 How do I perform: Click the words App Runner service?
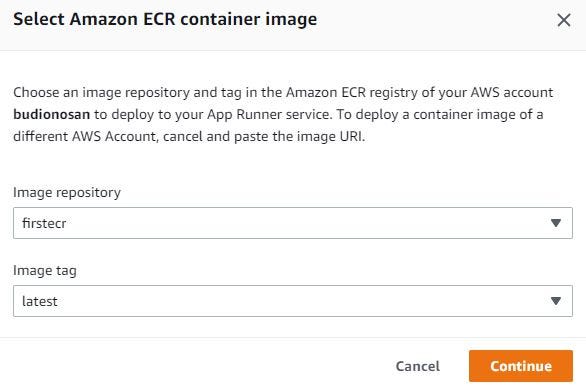269,115
